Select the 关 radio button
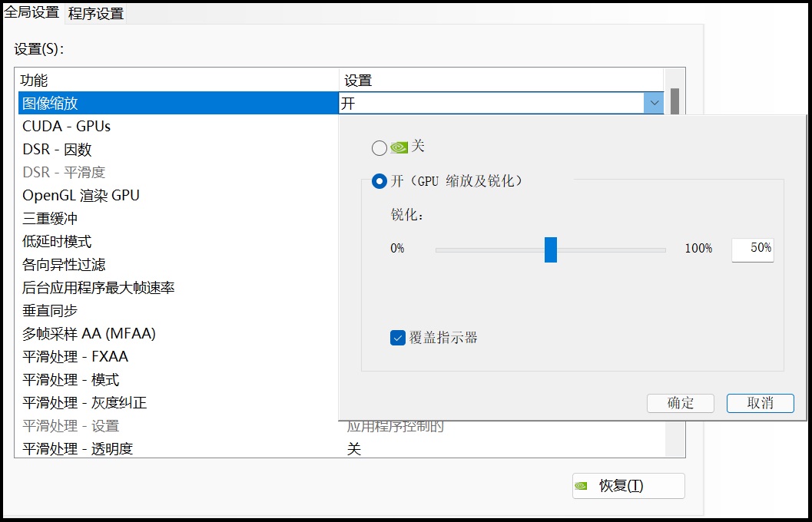Viewport: 812px width, 522px height. (379, 148)
